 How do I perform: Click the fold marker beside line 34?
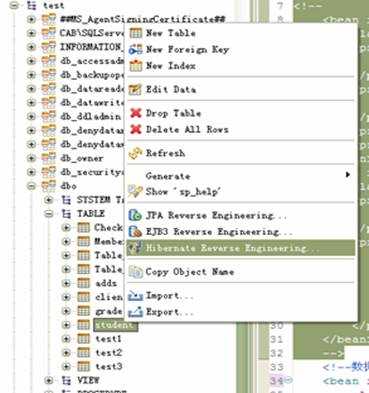(x=289, y=379)
